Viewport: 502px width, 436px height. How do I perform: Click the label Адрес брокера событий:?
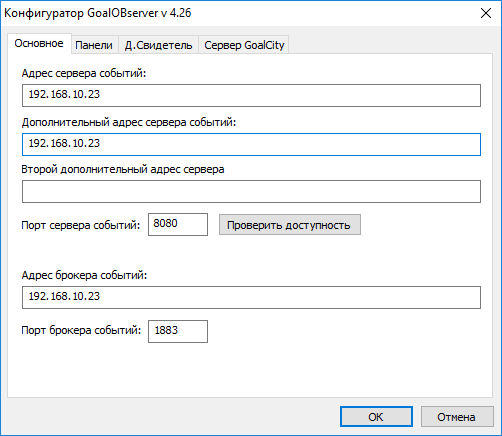pos(84,275)
